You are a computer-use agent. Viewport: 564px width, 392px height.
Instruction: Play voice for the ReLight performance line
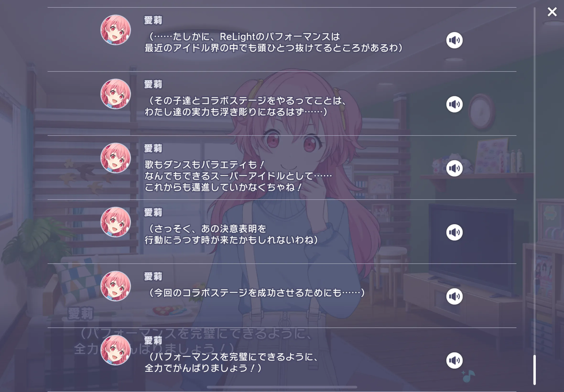point(454,40)
